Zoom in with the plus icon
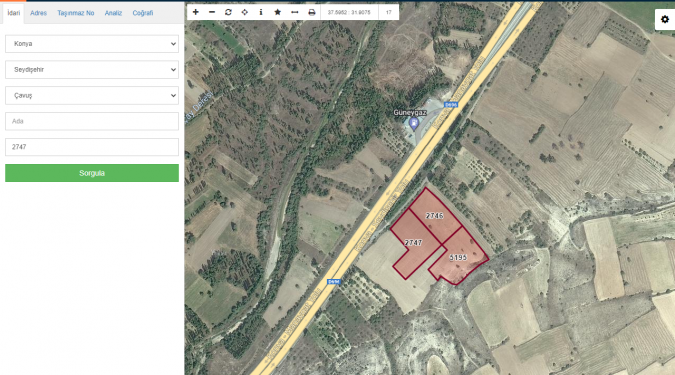 pos(195,12)
